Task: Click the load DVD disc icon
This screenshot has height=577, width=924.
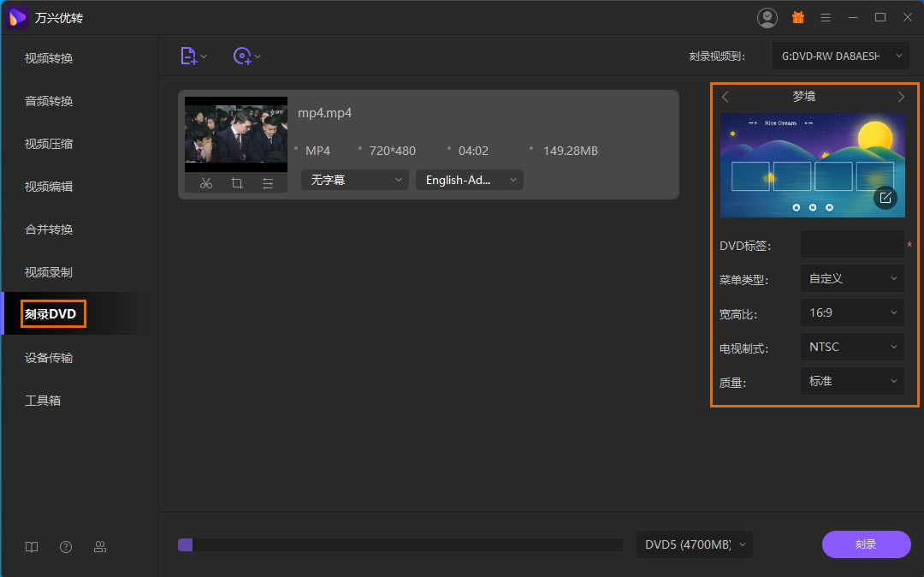Action: tap(242, 57)
